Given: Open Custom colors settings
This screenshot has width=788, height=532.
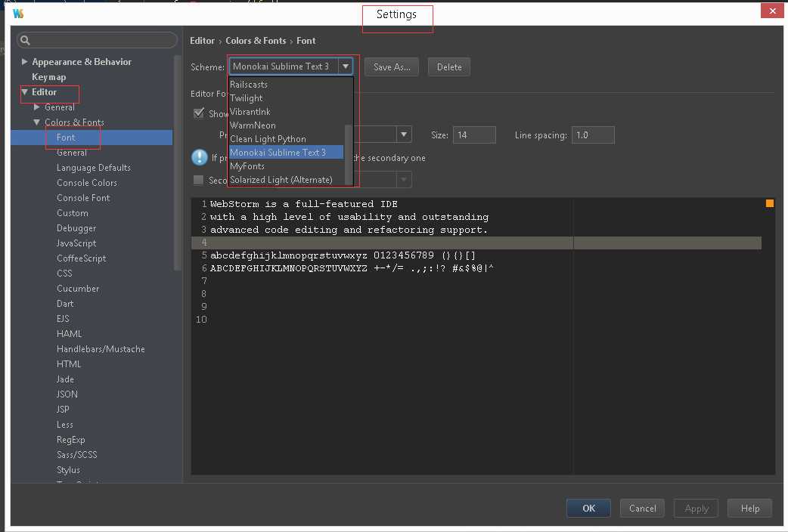Looking at the screenshot, I should pos(72,212).
